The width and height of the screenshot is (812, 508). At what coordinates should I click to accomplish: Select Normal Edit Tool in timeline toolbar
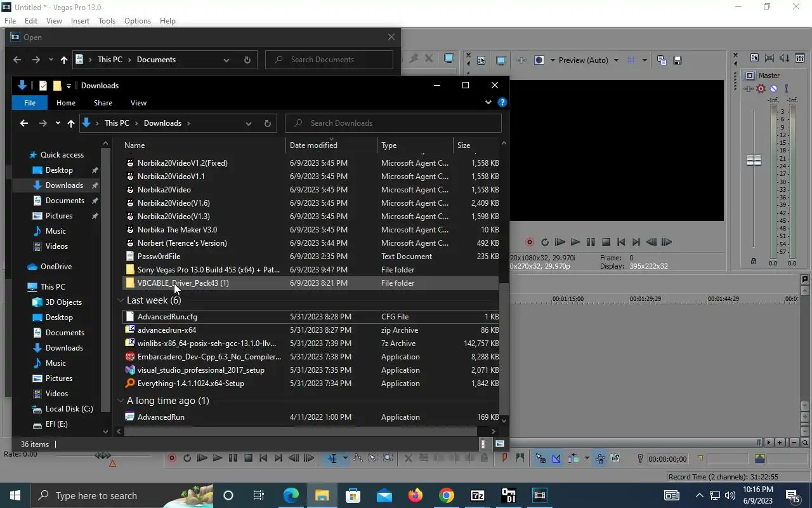332,458
